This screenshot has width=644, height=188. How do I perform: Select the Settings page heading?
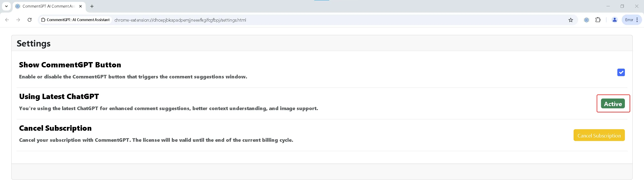(x=34, y=44)
